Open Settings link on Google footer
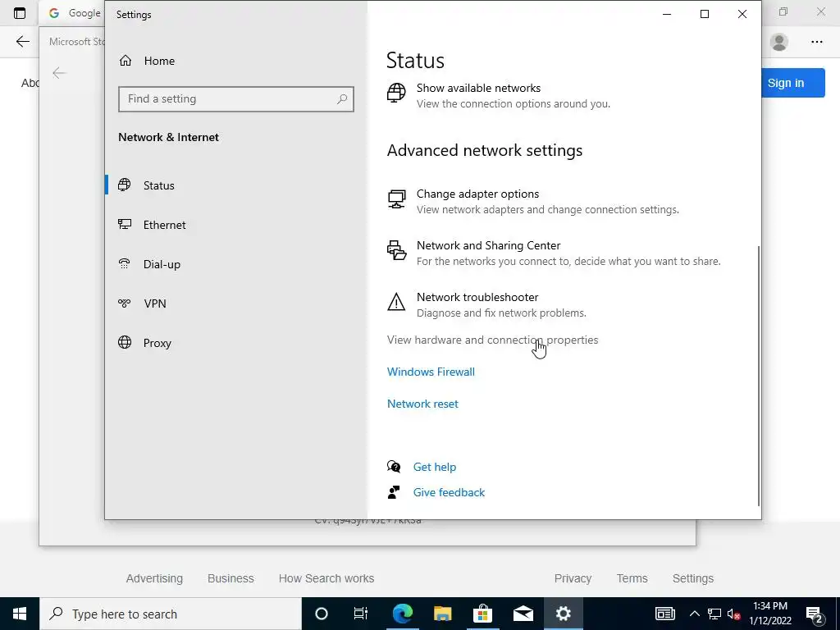The width and height of the screenshot is (840, 630). [693, 578]
